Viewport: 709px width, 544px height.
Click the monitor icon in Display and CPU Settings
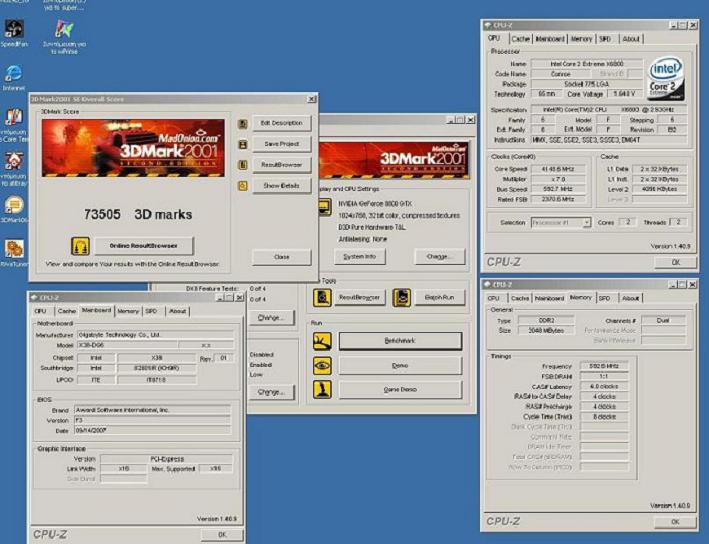tap(324, 207)
